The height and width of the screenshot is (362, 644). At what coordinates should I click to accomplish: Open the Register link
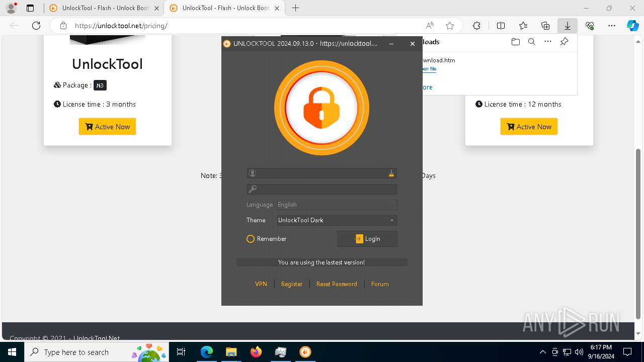pos(292,284)
